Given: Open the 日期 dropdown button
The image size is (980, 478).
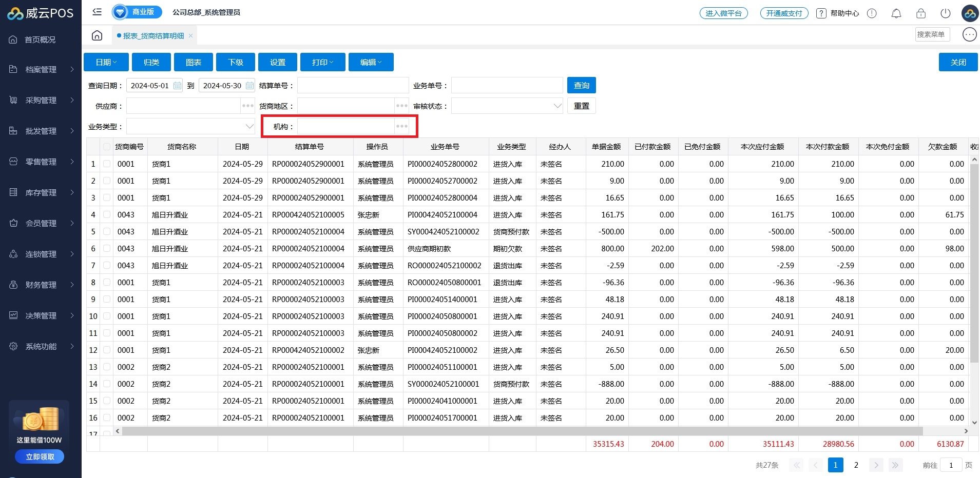Looking at the screenshot, I should point(106,62).
